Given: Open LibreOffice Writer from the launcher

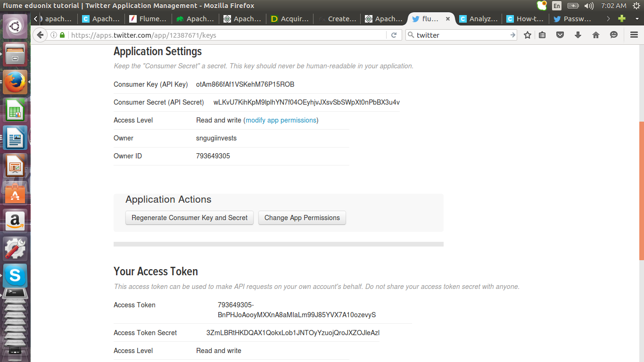Looking at the screenshot, I should click(15, 138).
